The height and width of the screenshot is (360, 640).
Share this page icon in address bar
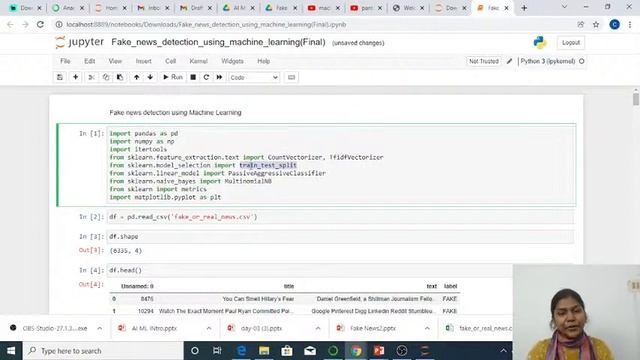pyautogui.click(x=580, y=24)
